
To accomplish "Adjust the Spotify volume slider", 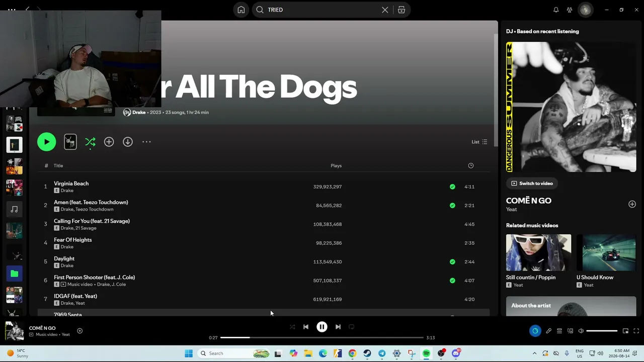I will [602, 331].
